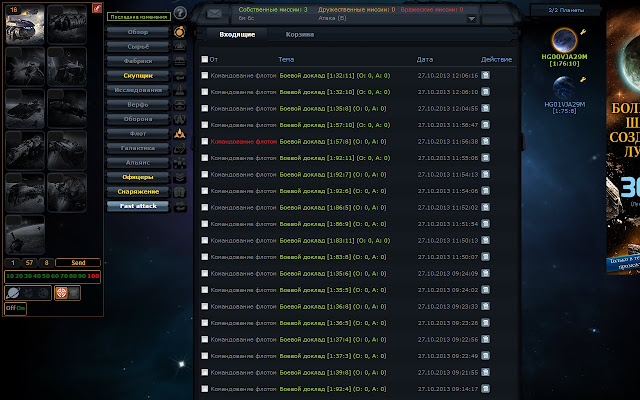Image resolution: width=640 pixels, height=400 pixels.
Task: Click the icon beside Сырьё button
Action: [x=180, y=47]
